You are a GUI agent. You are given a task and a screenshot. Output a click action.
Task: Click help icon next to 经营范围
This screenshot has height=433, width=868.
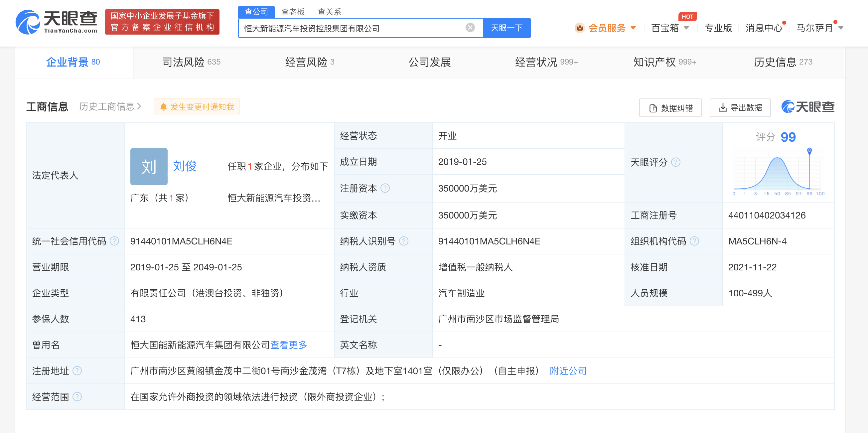pyautogui.click(x=77, y=397)
